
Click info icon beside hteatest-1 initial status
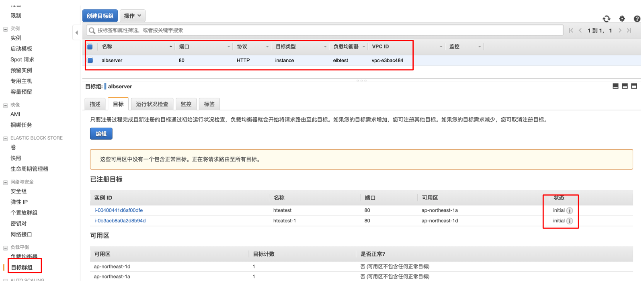tap(570, 221)
